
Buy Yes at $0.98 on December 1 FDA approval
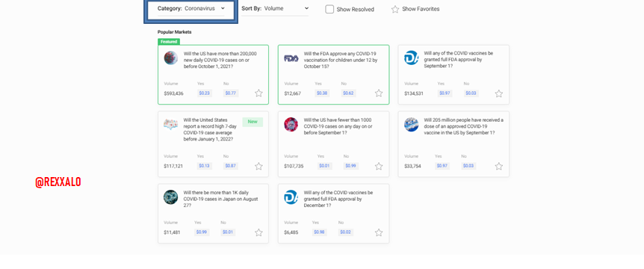320,232
